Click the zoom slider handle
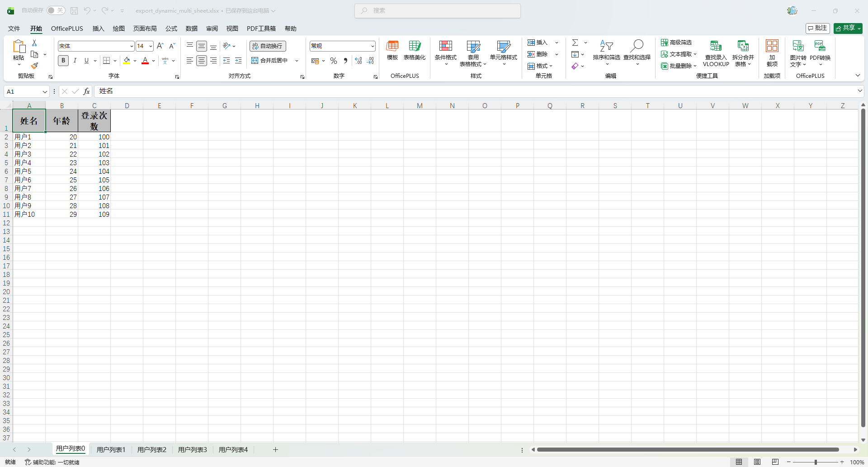 click(816, 462)
